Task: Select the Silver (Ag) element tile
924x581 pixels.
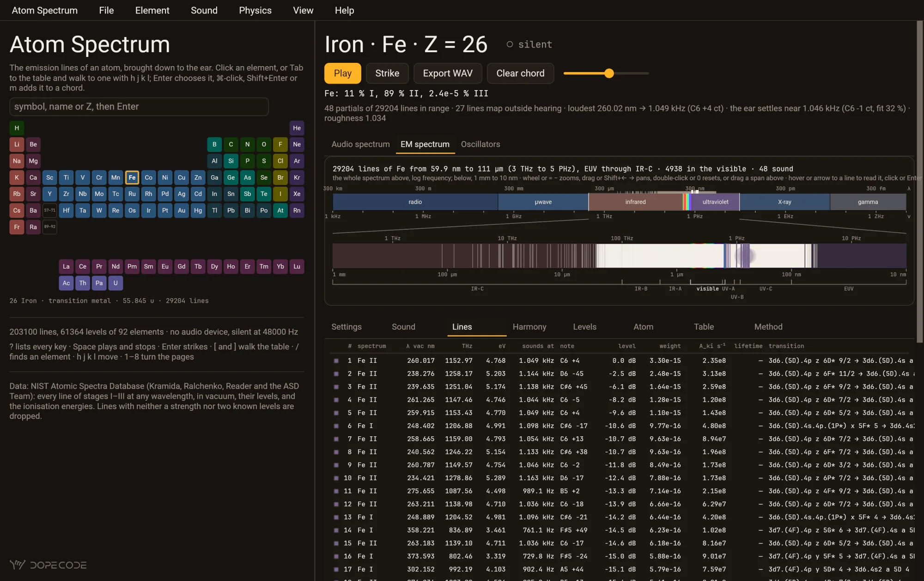Action: point(182,194)
